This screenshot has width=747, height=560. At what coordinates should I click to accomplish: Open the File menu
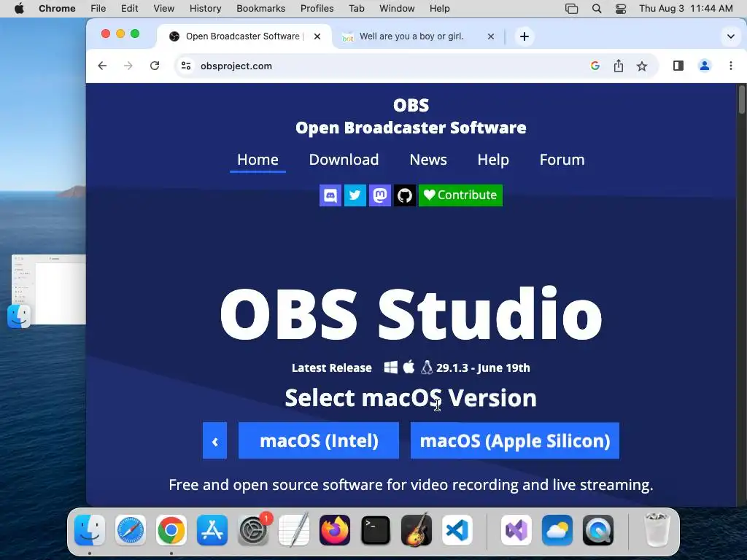(x=98, y=9)
